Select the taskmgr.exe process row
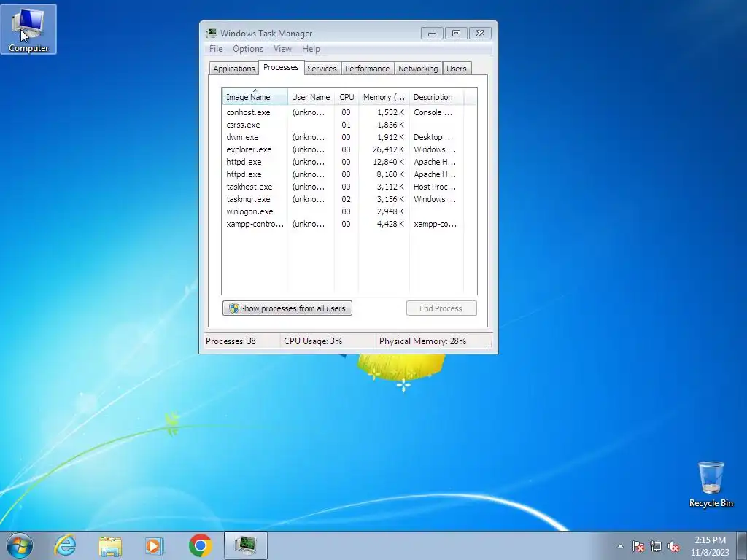 (x=343, y=199)
